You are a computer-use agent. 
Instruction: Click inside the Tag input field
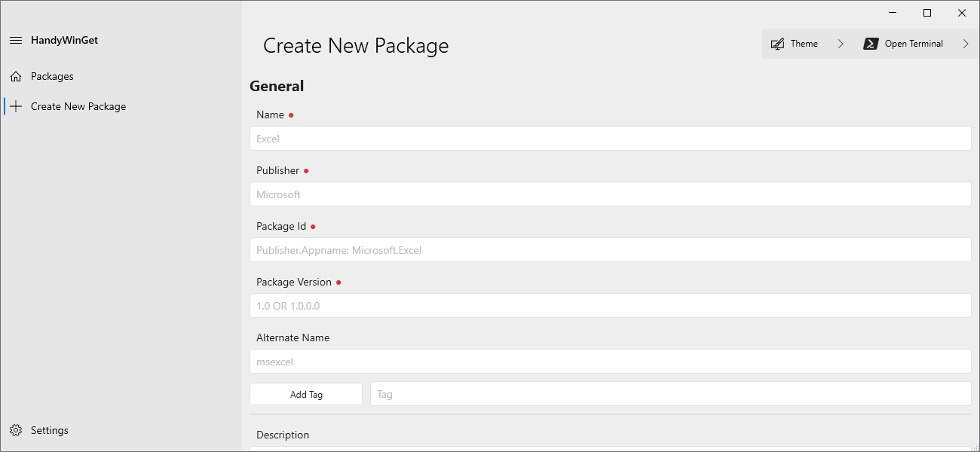coord(670,394)
